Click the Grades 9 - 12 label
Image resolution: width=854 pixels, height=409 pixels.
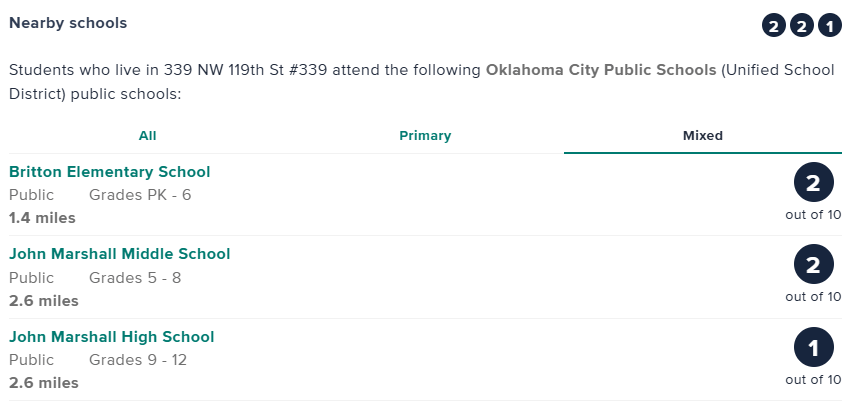click(x=138, y=360)
